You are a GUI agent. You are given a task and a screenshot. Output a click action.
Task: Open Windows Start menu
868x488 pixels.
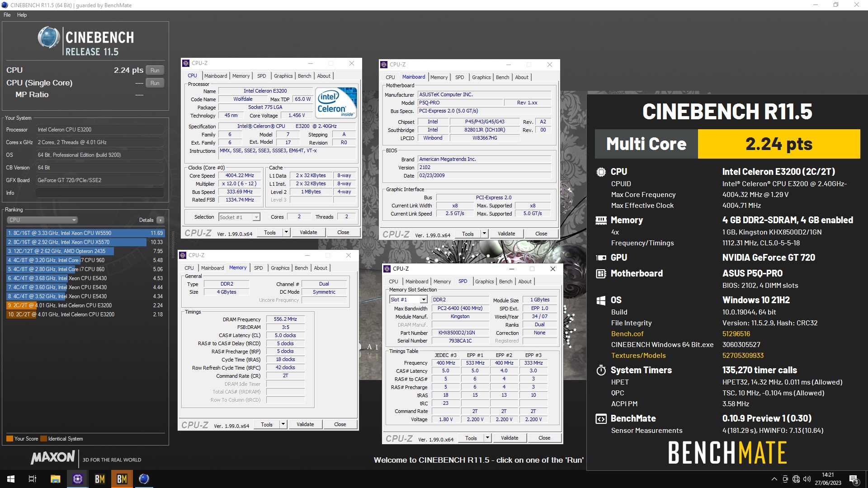tap(11, 479)
